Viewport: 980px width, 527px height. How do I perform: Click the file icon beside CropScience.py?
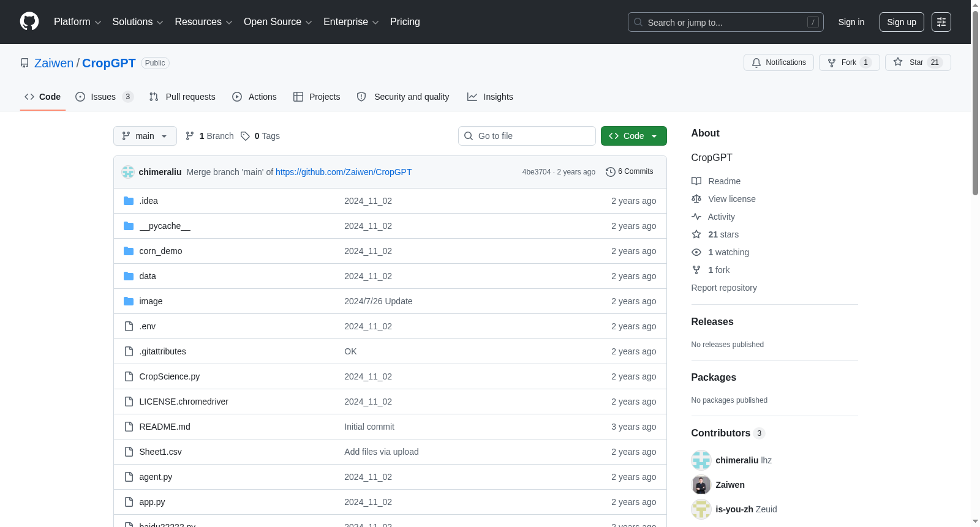129,376
